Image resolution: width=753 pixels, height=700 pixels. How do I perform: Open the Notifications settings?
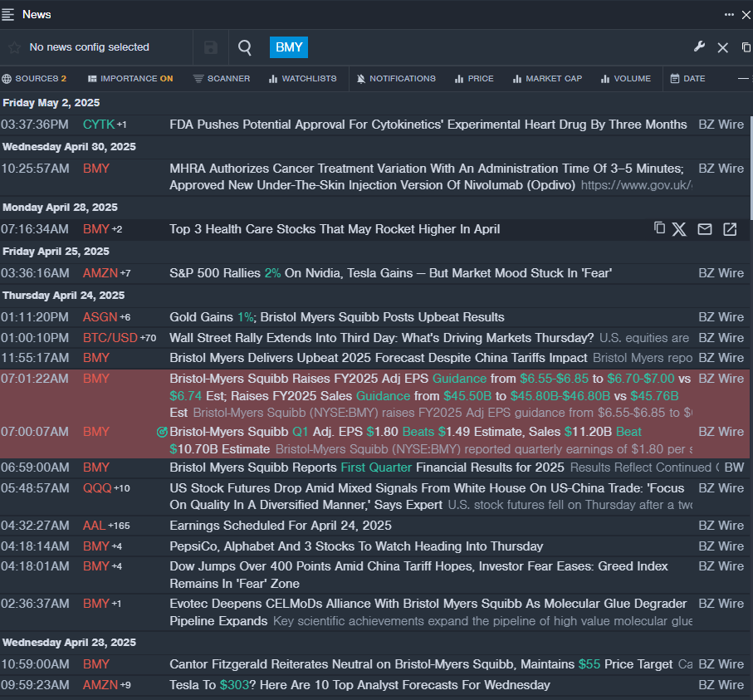click(396, 78)
